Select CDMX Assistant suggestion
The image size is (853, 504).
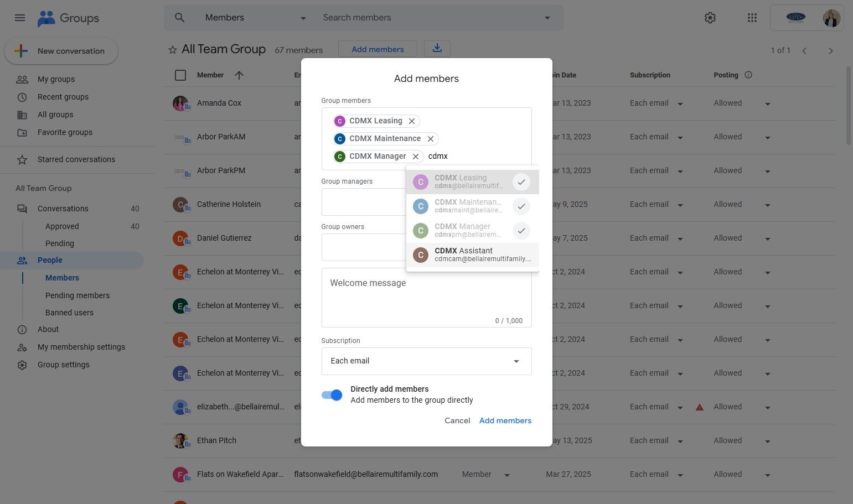[473, 254]
